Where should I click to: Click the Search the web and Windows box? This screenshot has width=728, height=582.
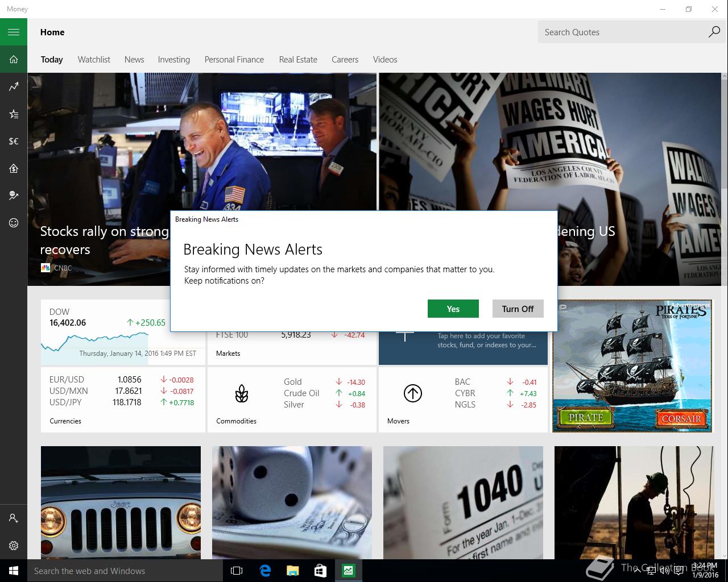125,571
